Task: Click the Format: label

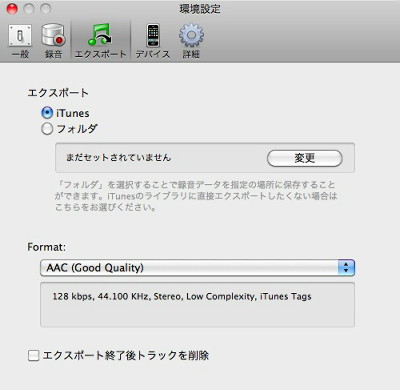Action: click(x=47, y=247)
